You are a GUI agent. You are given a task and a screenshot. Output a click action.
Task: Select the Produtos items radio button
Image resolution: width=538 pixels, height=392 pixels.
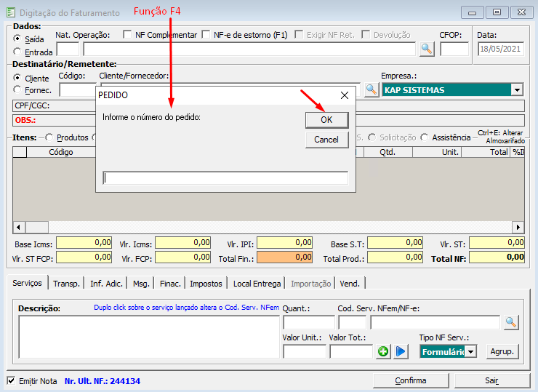pyautogui.click(x=49, y=137)
